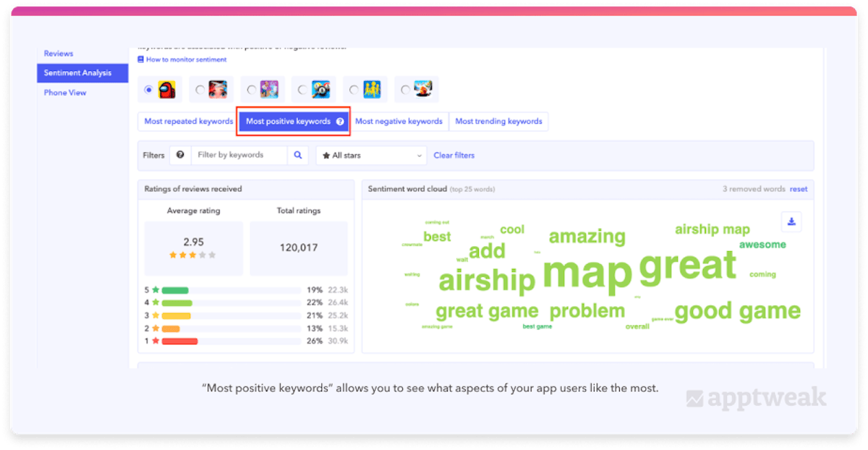Select the radio button for the third app
Viewport: 868px width, 450px height.
click(251, 90)
